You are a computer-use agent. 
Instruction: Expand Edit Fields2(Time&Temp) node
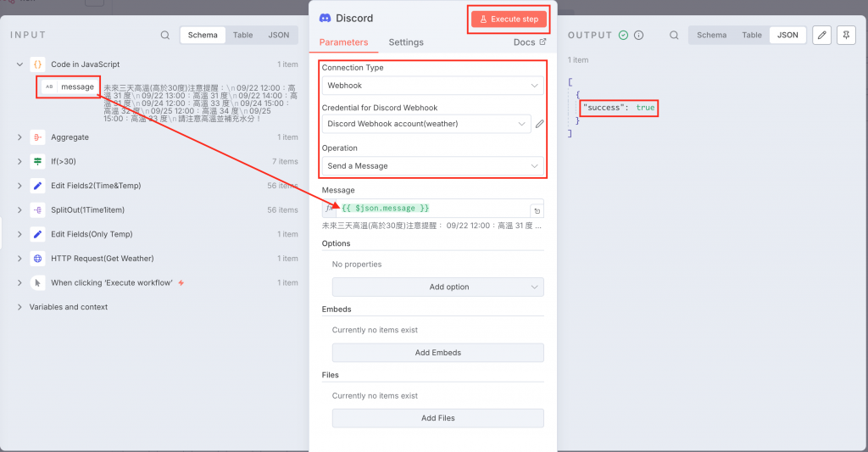point(19,186)
